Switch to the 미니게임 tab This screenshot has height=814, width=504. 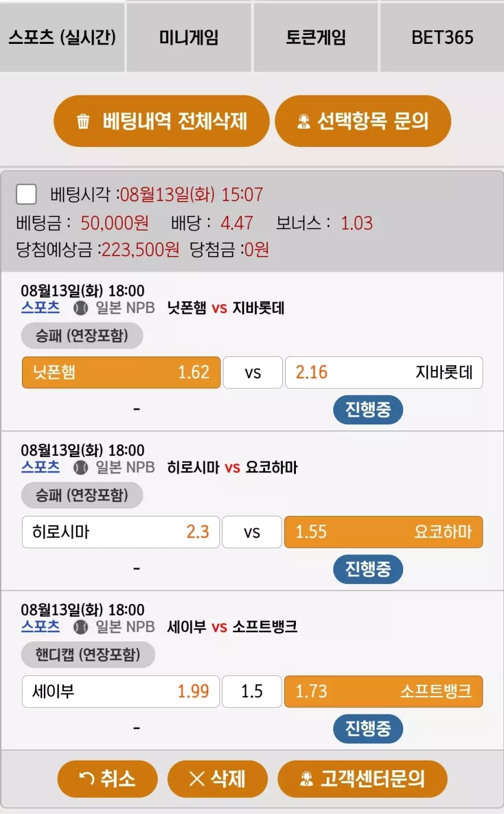[x=189, y=37]
